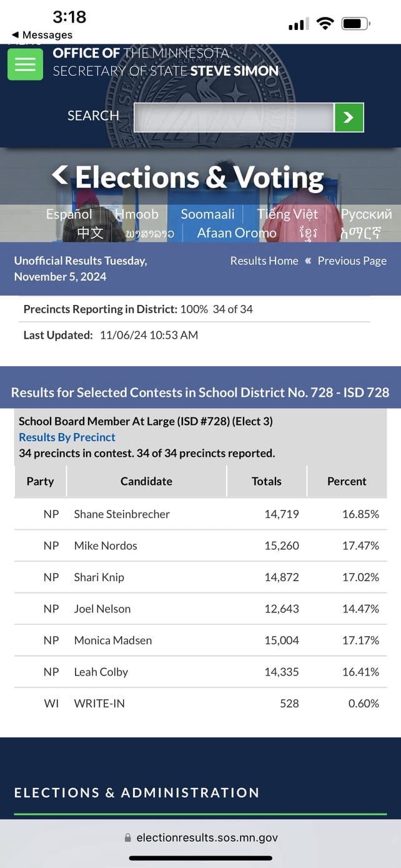Screen dimensions: 401x868
Task: Open Results By Precinct
Action: click(x=67, y=437)
